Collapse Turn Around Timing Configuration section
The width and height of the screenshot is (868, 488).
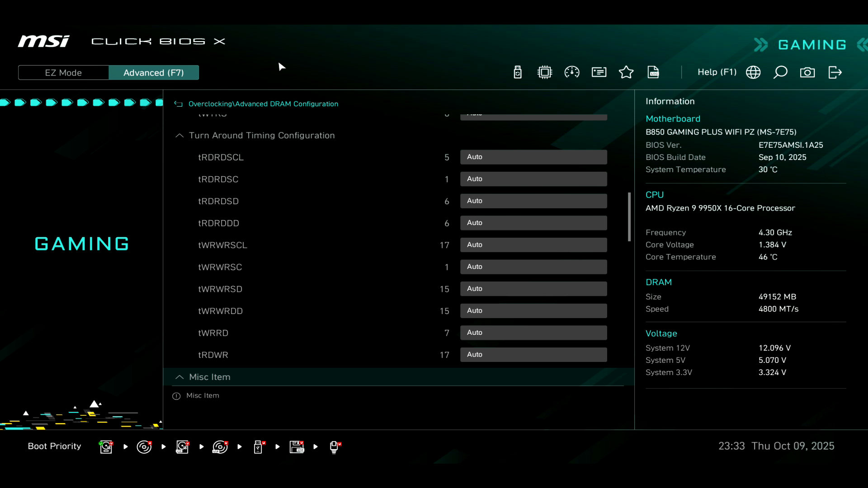[x=179, y=136]
